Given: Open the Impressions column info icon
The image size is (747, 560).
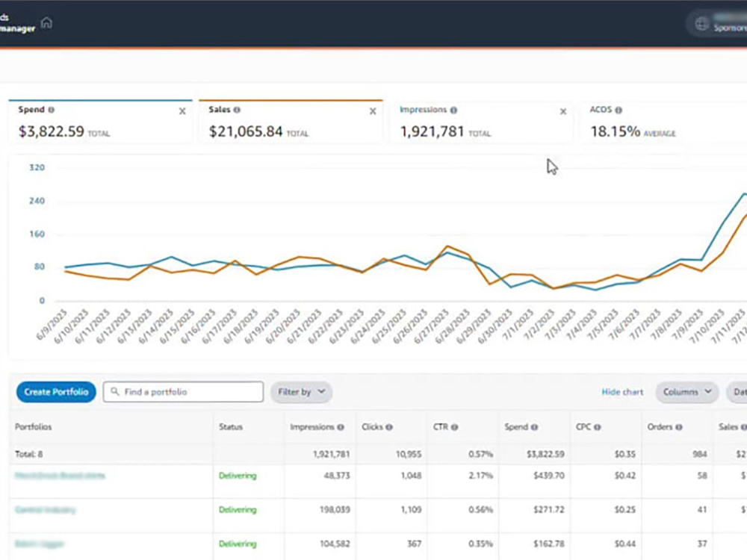Looking at the screenshot, I should tap(341, 427).
